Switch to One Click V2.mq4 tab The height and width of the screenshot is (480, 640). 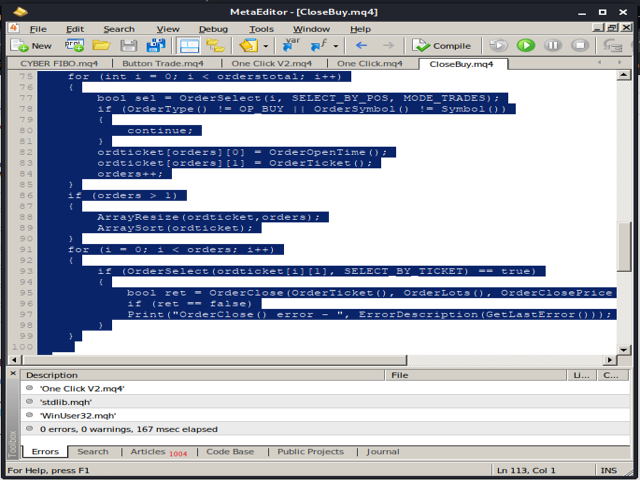click(x=271, y=64)
